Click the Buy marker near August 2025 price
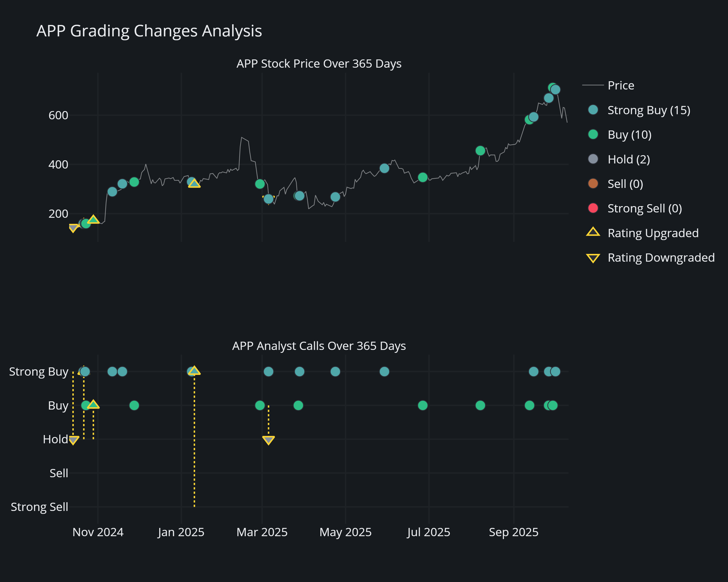Image resolution: width=728 pixels, height=582 pixels. pos(480,151)
